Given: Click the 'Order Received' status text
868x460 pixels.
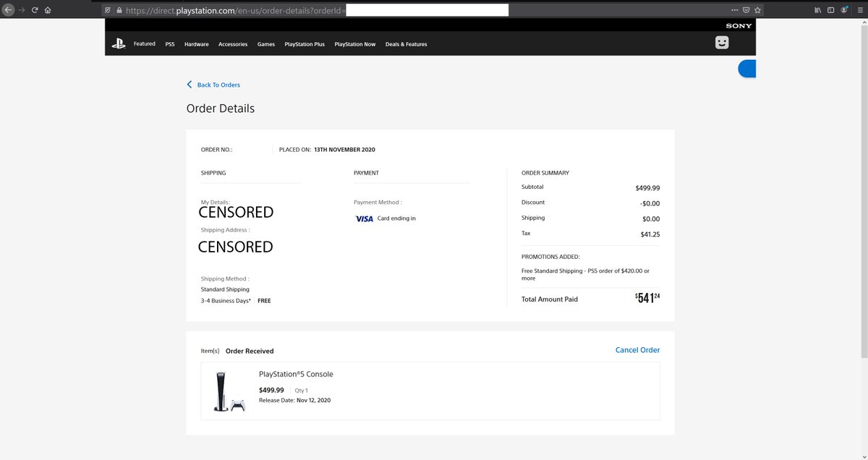Looking at the screenshot, I should click(x=250, y=351).
